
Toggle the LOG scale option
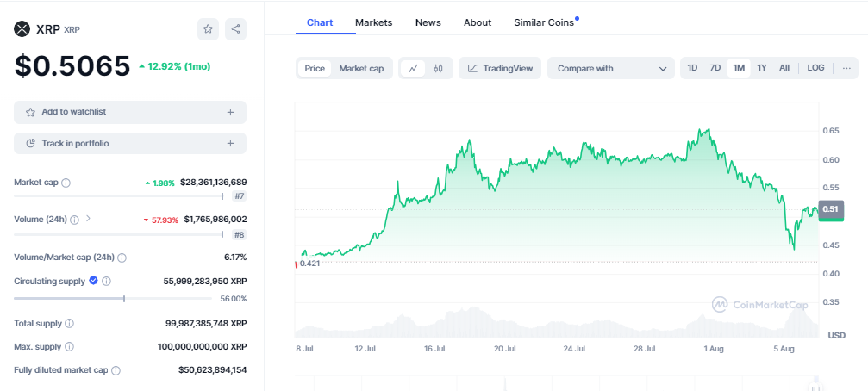(x=815, y=68)
